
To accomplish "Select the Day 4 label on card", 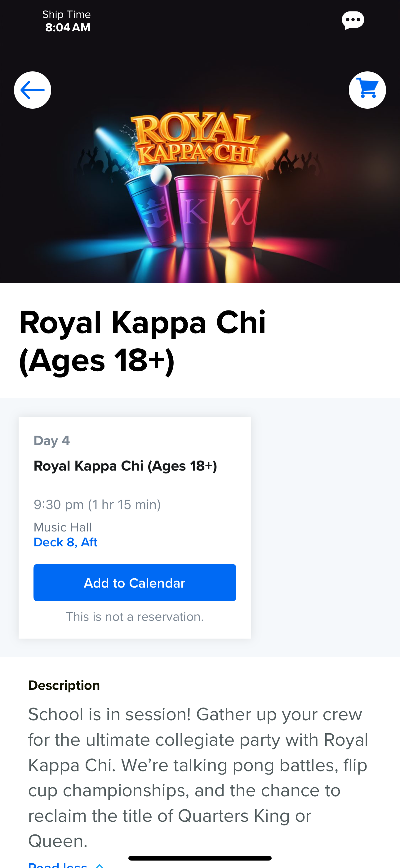I will click(x=51, y=441).
